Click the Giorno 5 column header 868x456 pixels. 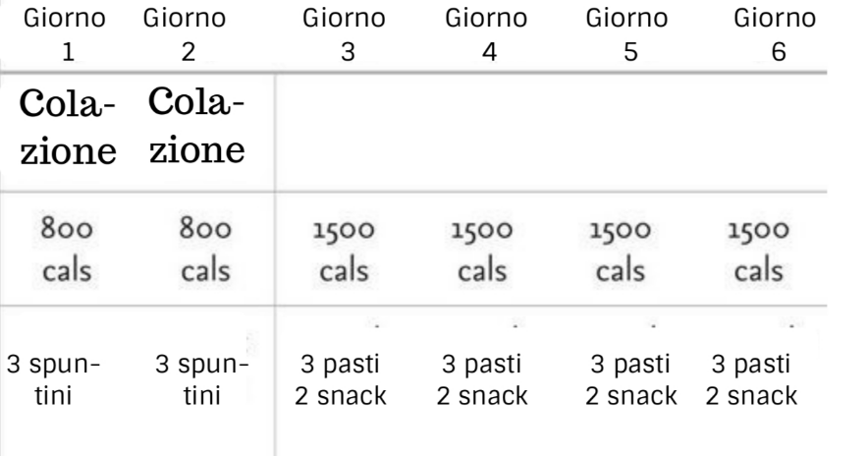point(626,34)
